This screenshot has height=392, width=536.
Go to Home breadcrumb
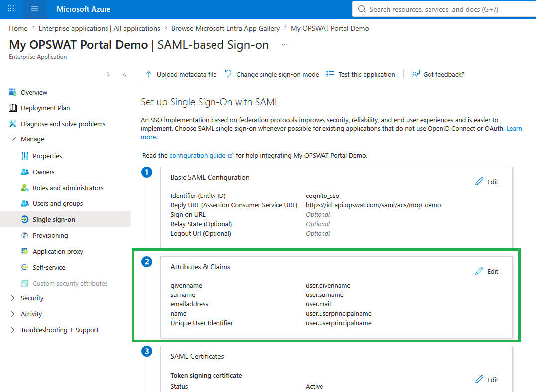pyautogui.click(x=18, y=28)
